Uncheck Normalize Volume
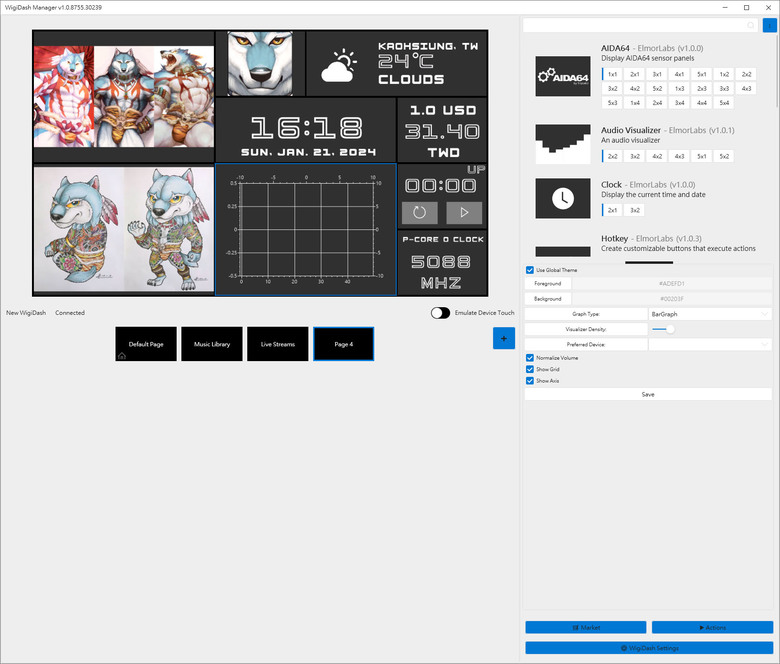The image size is (780, 664). [530, 358]
